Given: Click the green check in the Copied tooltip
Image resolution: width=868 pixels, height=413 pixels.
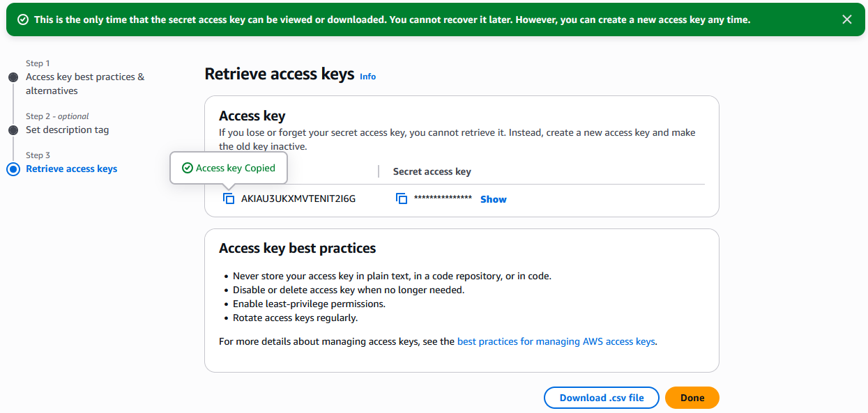Looking at the screenshot, I should (x=187, y=168).
